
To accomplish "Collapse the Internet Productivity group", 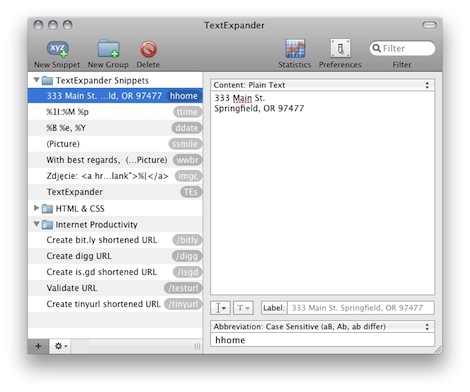I will click(x=36, y=224).
